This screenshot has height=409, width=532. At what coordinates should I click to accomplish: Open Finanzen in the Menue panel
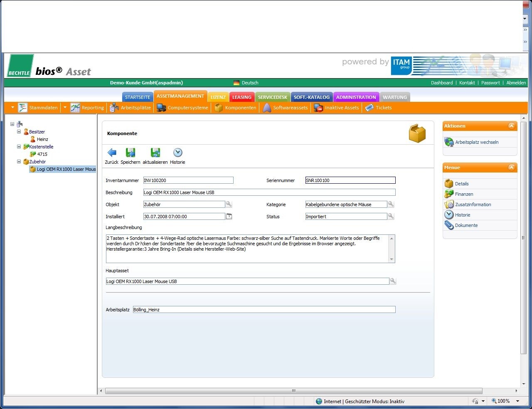tap(464, 194)
